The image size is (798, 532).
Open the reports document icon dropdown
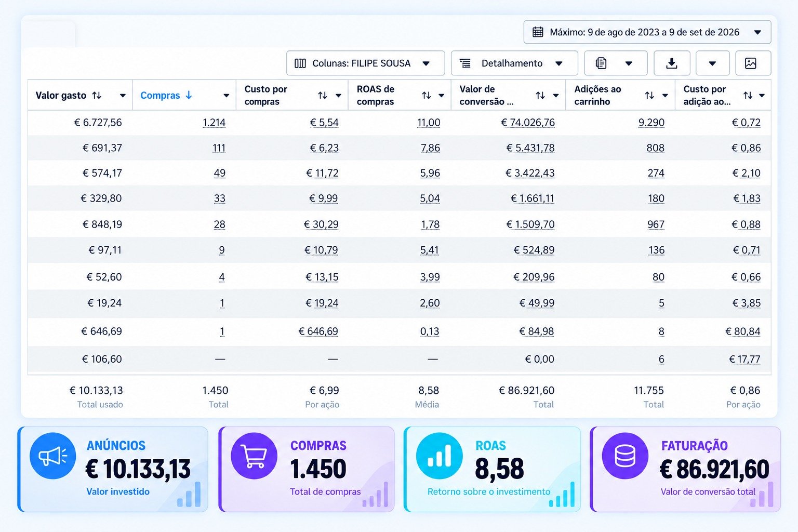point(616,63)
